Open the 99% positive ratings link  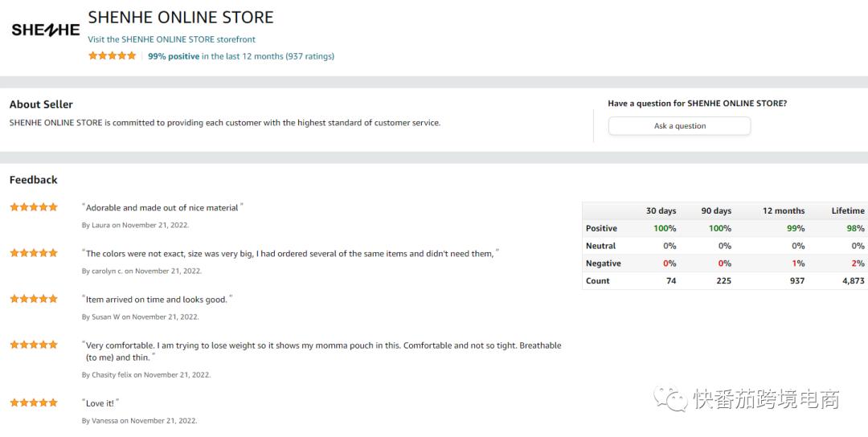pos(174,56)
